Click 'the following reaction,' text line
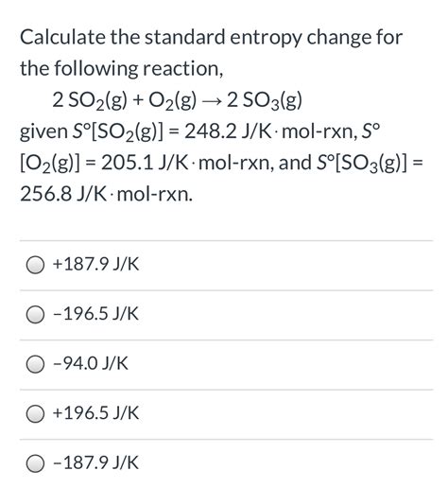 tap(122, 69)
